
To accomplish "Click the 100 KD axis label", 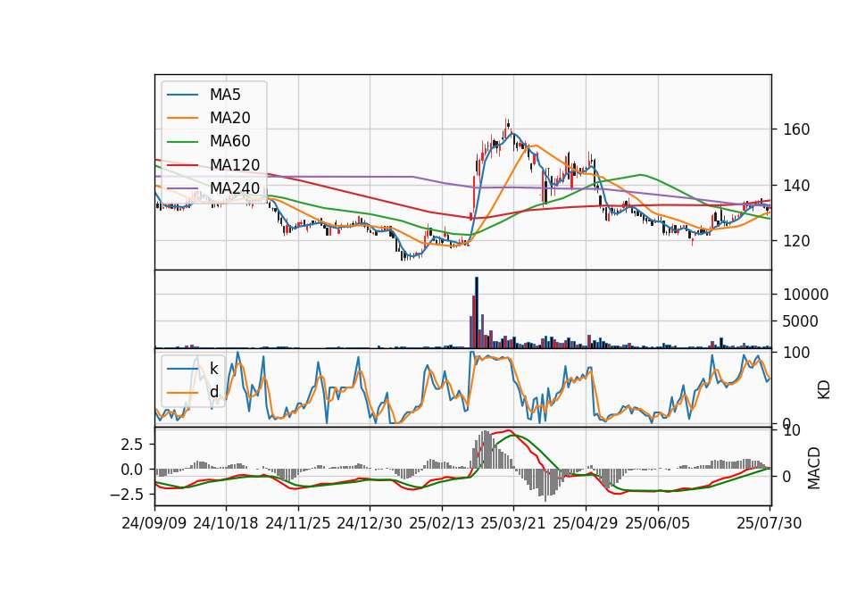I will click(796, 354).
